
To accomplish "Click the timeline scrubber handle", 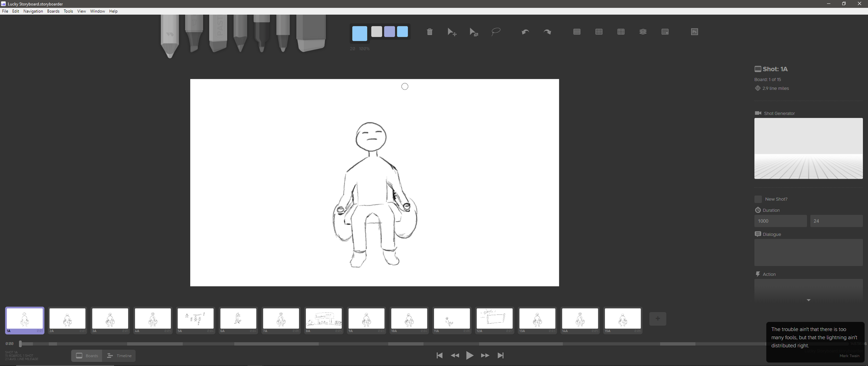I will click(20, 344).
